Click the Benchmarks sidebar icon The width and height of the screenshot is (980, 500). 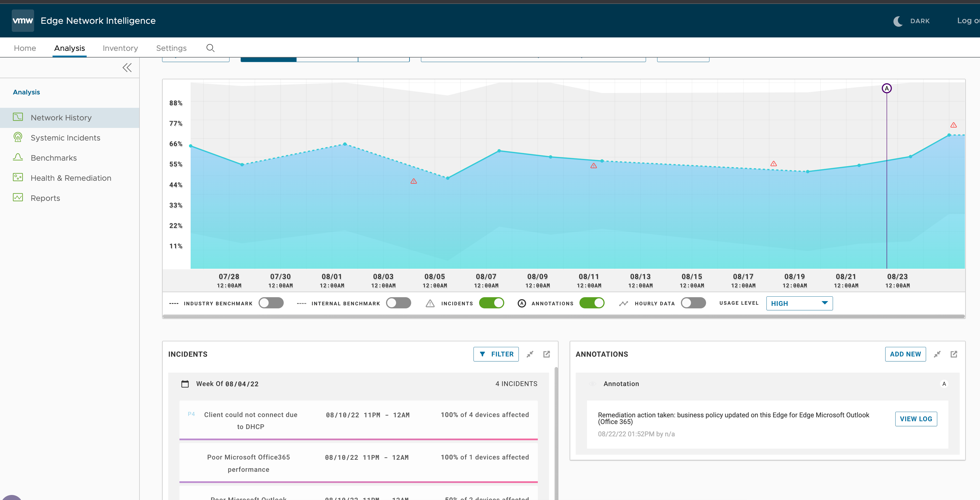coord(18,157)
